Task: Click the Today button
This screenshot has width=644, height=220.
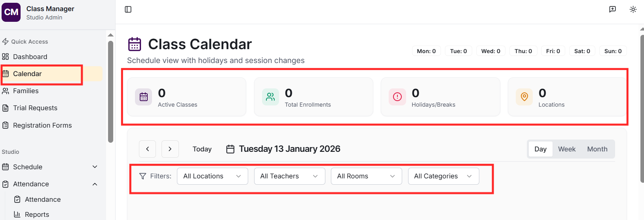Action: point(202,149)
